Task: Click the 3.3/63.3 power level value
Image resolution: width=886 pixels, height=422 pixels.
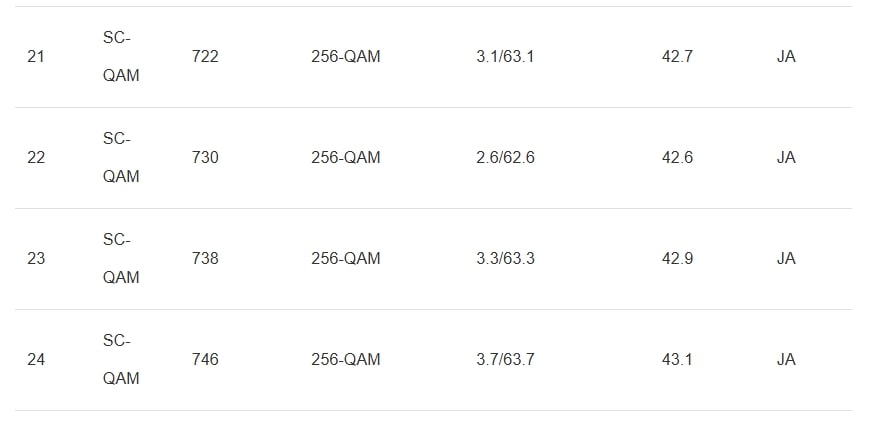Action: [505, 259]
